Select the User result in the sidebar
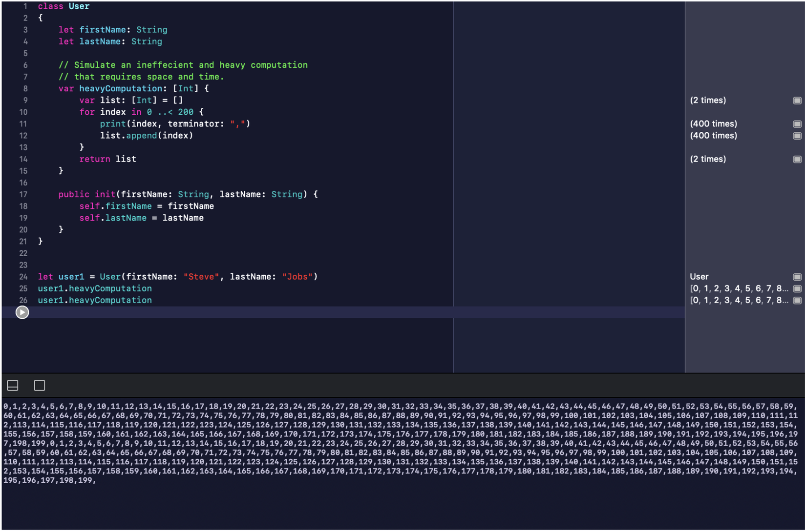The image size is (806, 532). pyautogui.click(x=699, y=276)
